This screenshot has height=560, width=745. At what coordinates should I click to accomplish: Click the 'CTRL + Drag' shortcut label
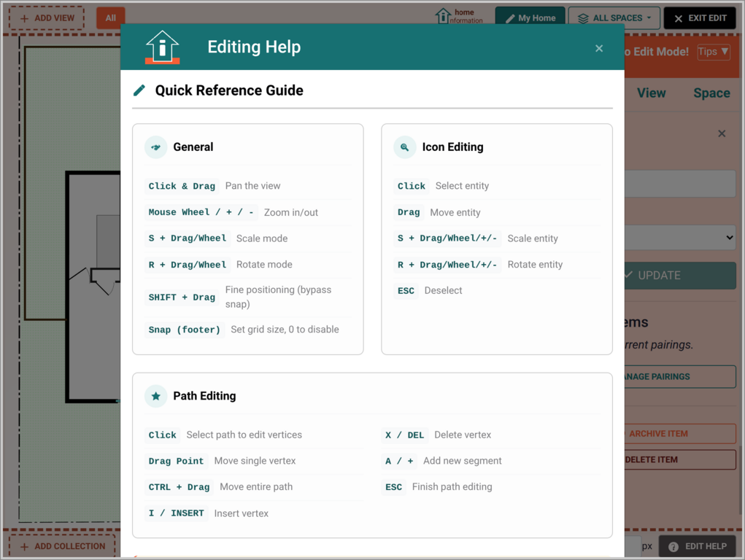179,487
